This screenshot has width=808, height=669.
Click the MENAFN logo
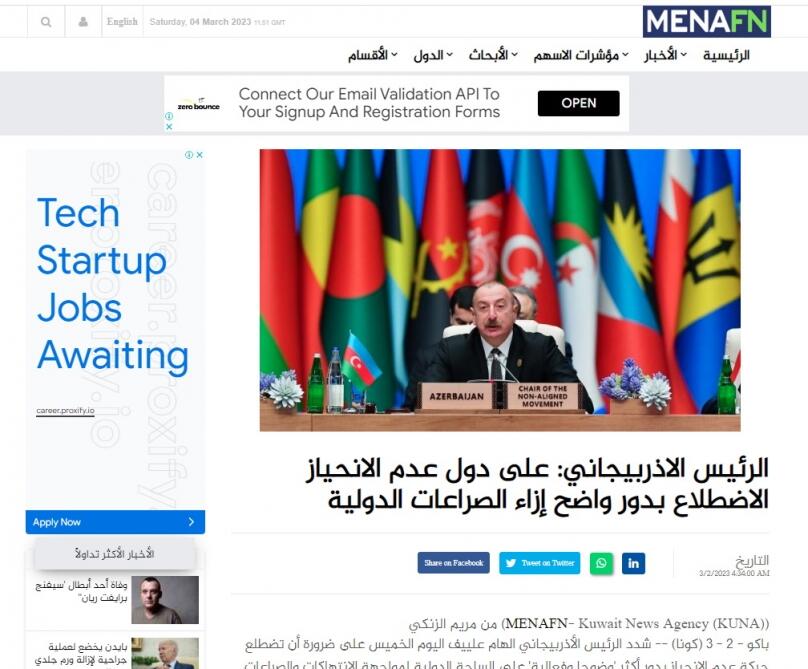[706, 22]
